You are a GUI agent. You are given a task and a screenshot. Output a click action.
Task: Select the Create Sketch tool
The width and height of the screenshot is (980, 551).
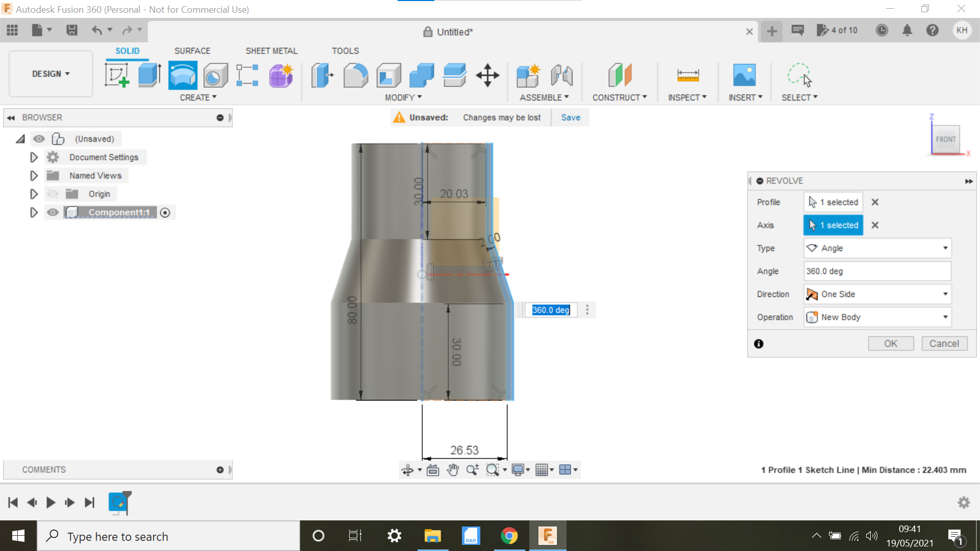click(x=117, y=75)
